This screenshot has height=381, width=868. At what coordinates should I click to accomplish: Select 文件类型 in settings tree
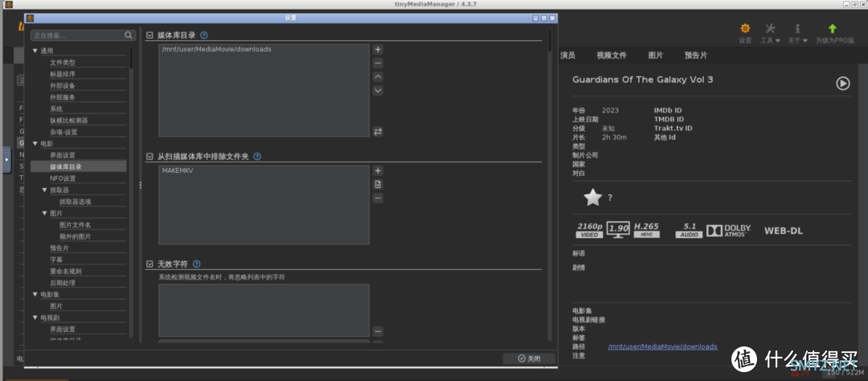tap(63, 63)
